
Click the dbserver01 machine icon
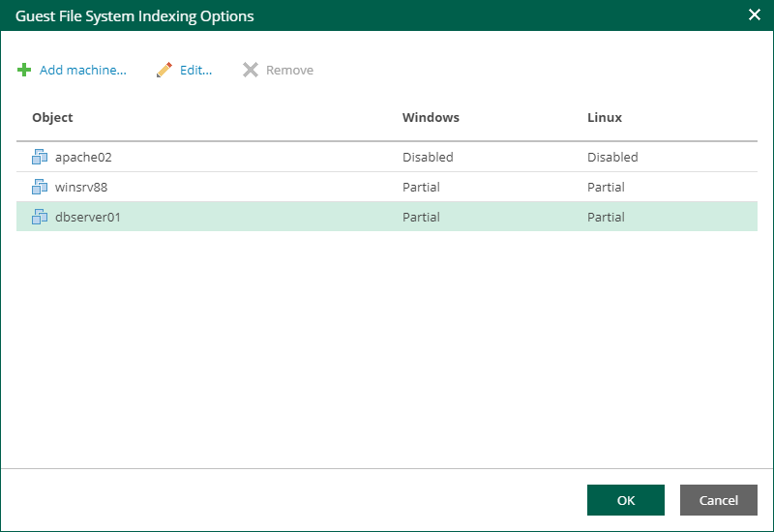[40, 217]
